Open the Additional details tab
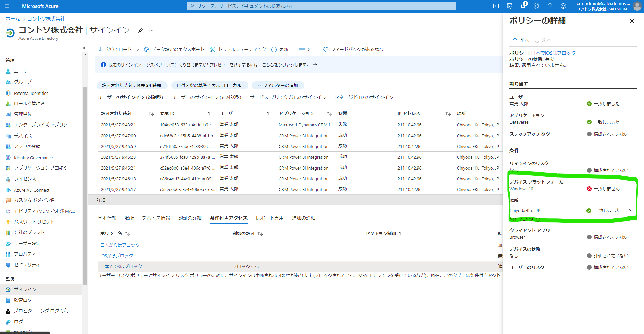This screenshot has width=644, height=334. [x=304, y=218]
